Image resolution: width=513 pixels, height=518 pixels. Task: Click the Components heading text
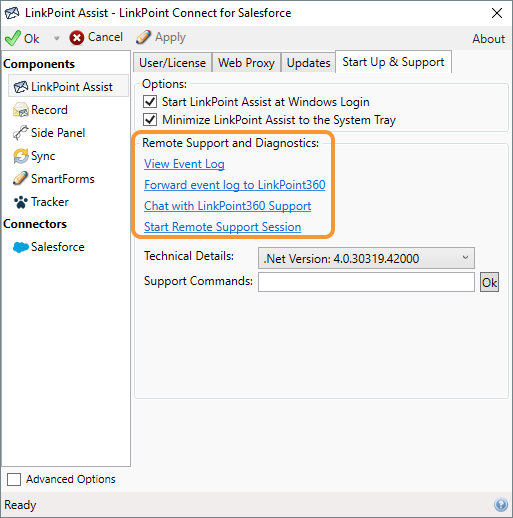[39, 64]
